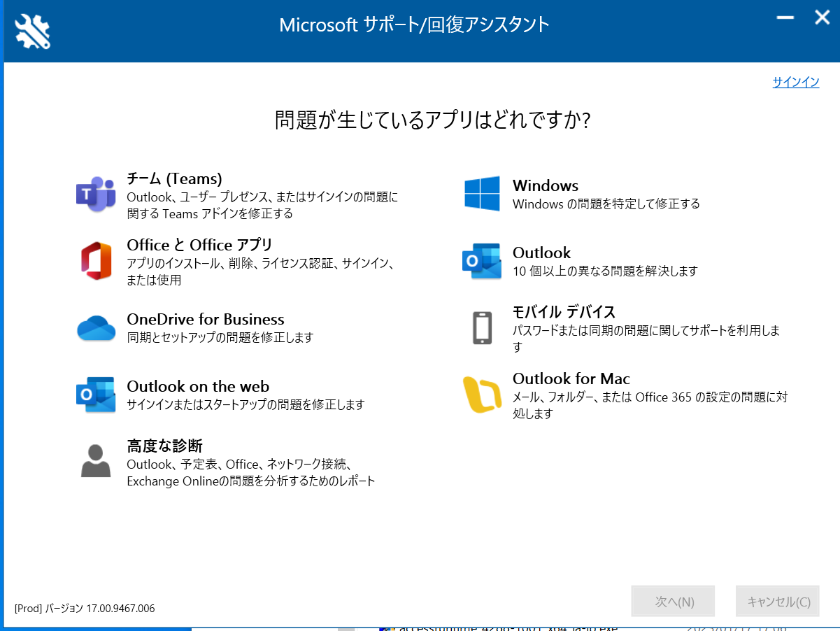Select チーム (Teams) heading

coord(174,179)
